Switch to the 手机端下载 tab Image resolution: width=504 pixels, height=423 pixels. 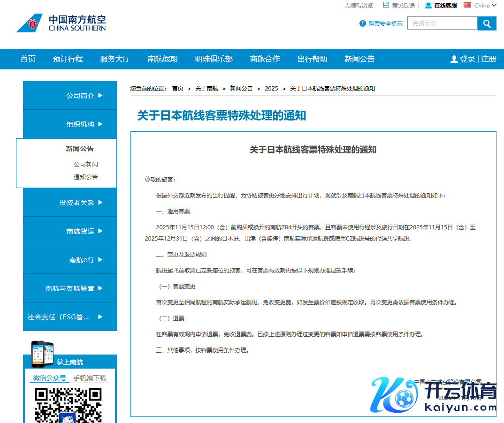[90, 378]
